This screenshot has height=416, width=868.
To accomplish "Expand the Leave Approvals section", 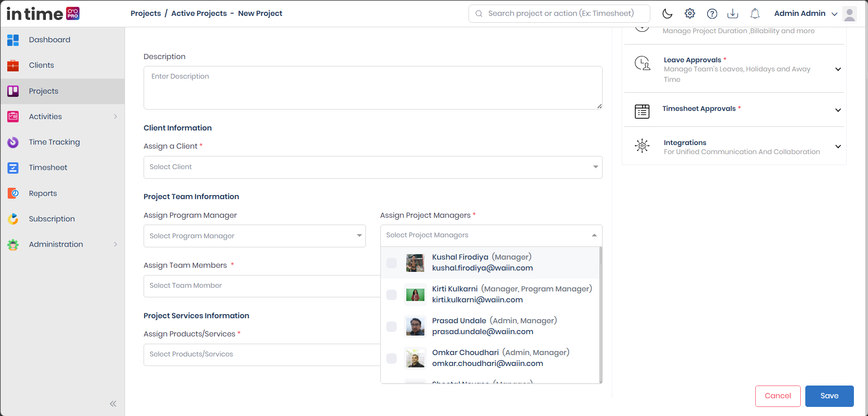I will [x=838, y=69].
